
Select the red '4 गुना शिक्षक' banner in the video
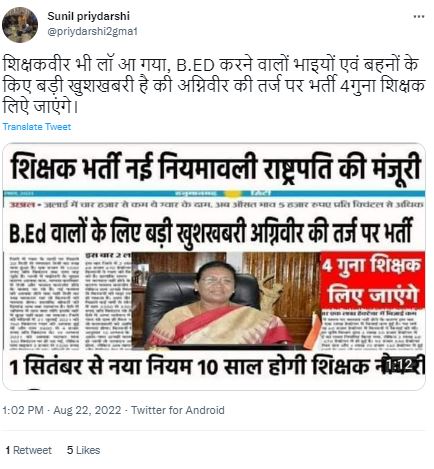pyautogui.click(x=372, y=281)
